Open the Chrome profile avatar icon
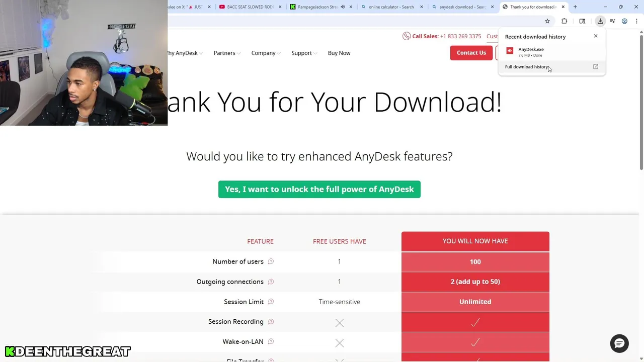This screenshot has height=362, width=644. (x=624, y=21)
